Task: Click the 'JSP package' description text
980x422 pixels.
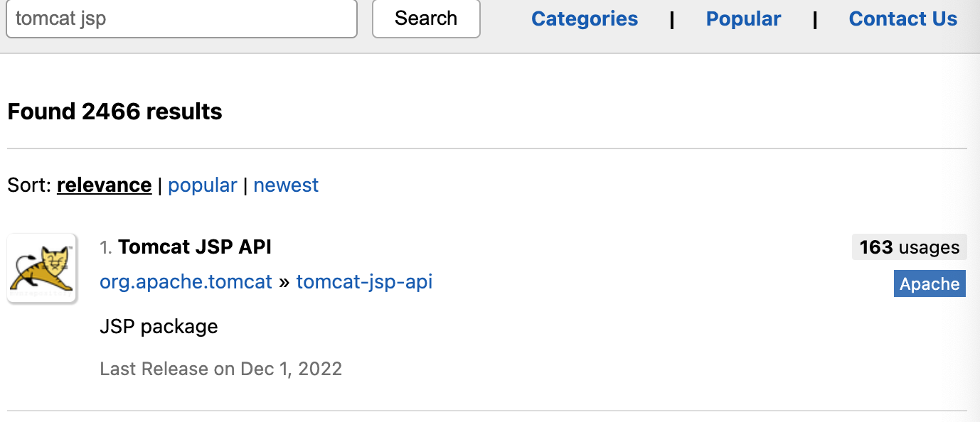Action: (x=159, y=326)
